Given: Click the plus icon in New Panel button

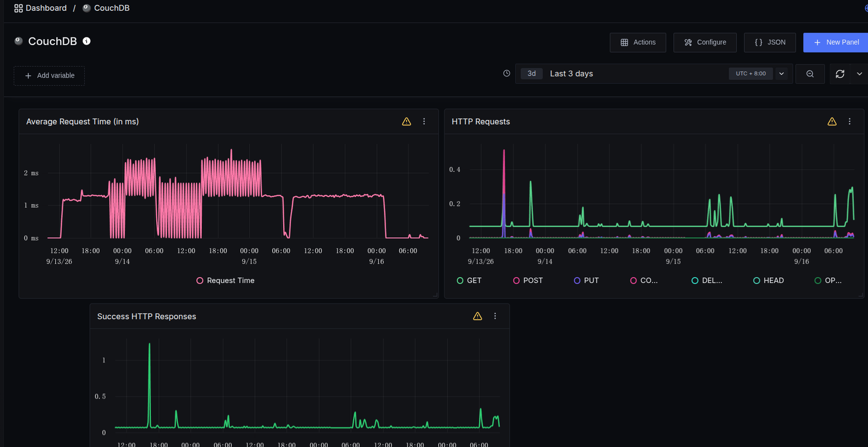Looking at the screenshot, I should tap(818, 42).
